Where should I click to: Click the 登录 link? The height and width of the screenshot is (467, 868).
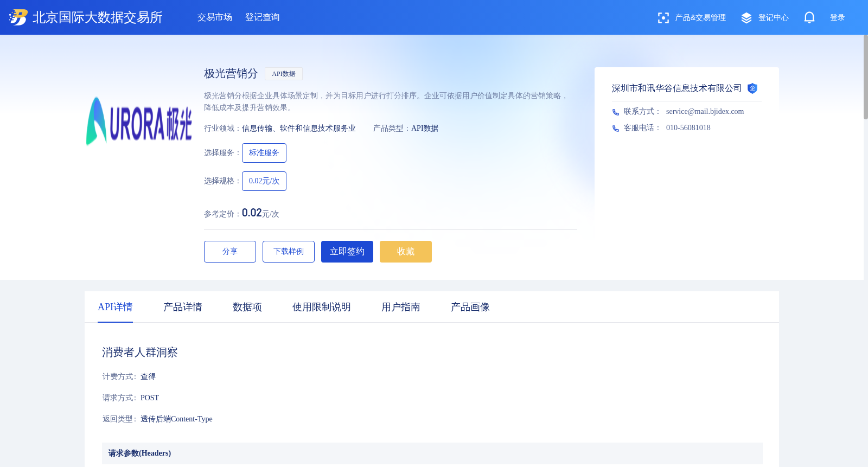coord(838,18)
